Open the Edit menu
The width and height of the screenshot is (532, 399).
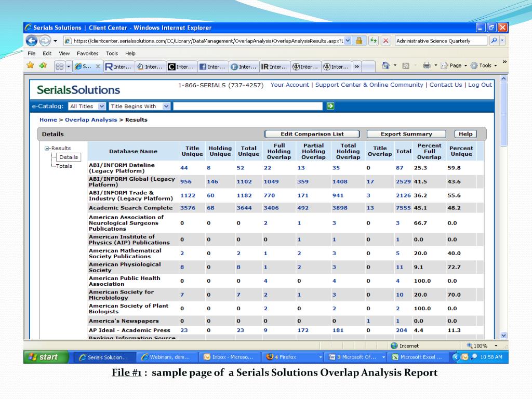pos(47,54)
